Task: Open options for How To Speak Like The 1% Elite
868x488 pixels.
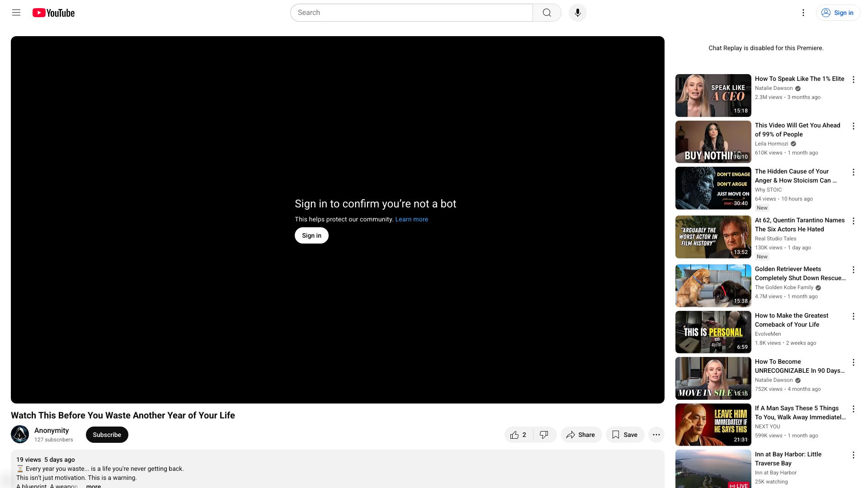Action: coord(853,80)
